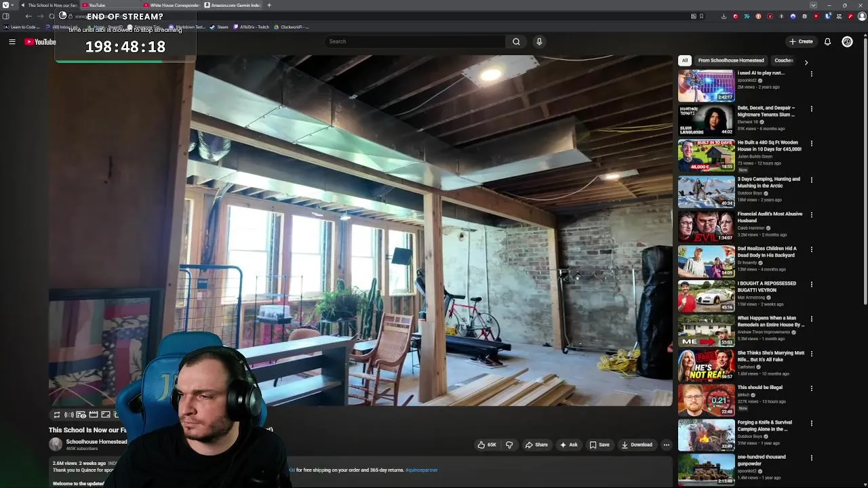
Task: Open '3 Days Camping, Hunting and Mushing' thumbnail
Action: pyautogui.click(x=707, y=190)
